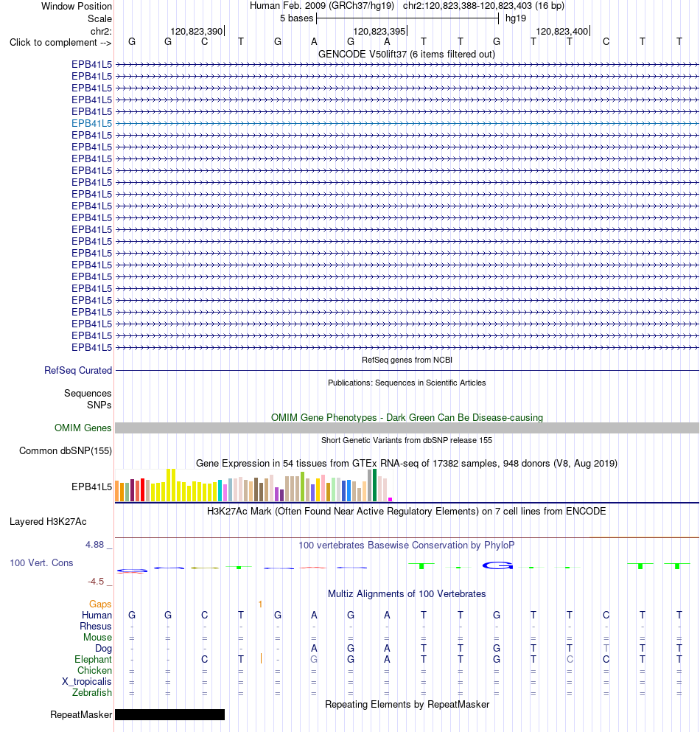Screen dimensions: 700x732
Task: Click the orange '1' gap marker
Action: tap(260, 604)
